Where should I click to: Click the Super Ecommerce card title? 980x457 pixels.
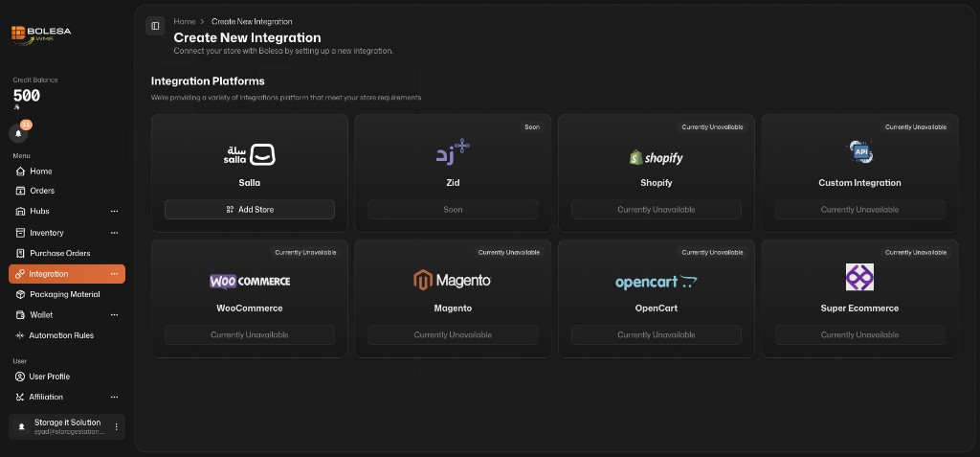(x=860, y=308)
